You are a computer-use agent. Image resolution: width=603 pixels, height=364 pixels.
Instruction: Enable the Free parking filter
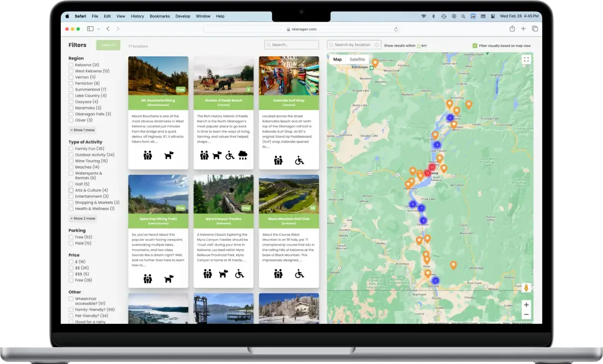pyautogui.click(x=71, y=237)
